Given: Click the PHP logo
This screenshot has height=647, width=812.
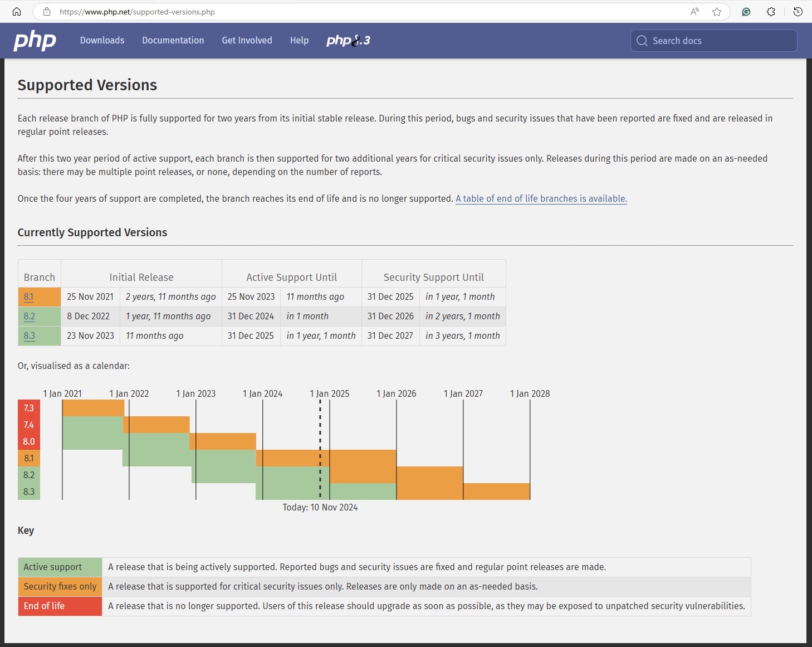Looking at the screenshot, I should [35, 41].
